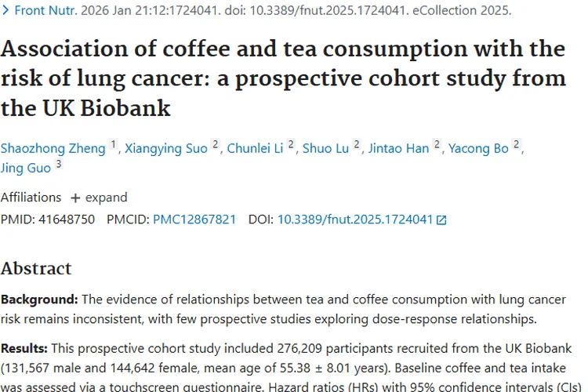Click the article title about coffee and tea
The height and width of the screenshot is (392, 588).
click(x=283, y=78)
